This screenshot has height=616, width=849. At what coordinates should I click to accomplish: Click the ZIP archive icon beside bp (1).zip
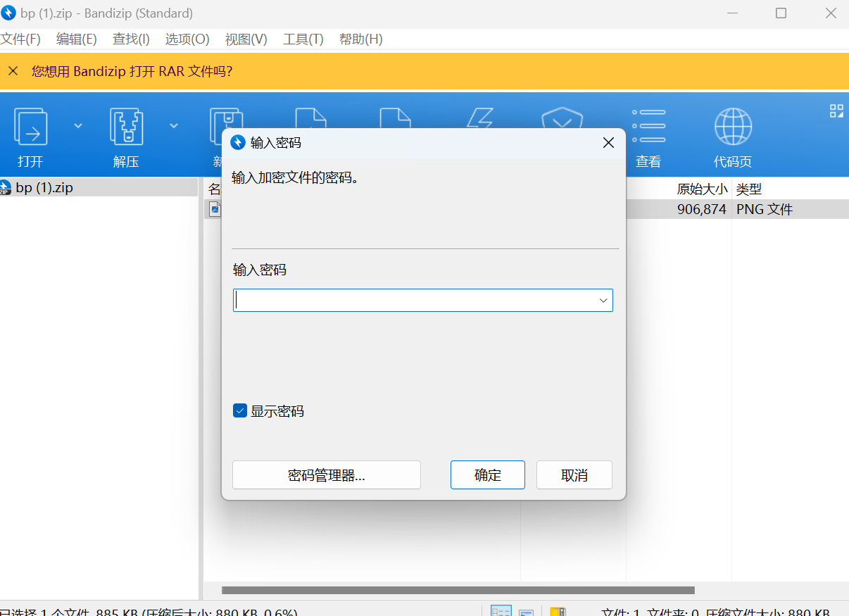click(x=6, y=187)
